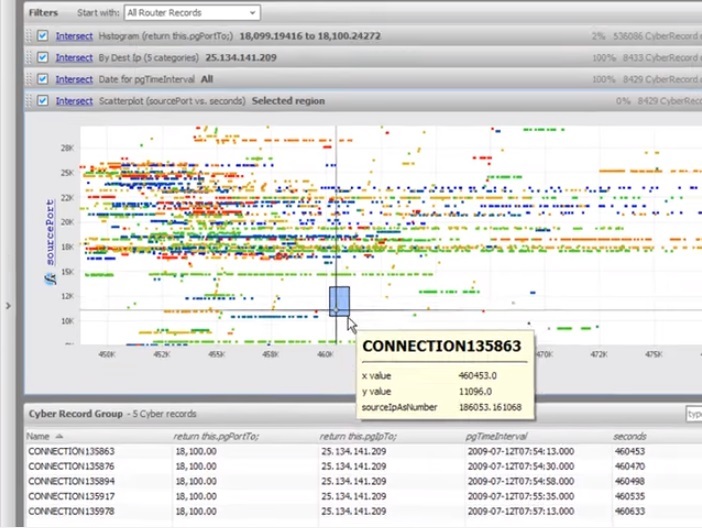Click 25.134.141.209 in CONNECTION135863 row
The width and height of the screenshot is (702, 528).
[x=354, y=451]
